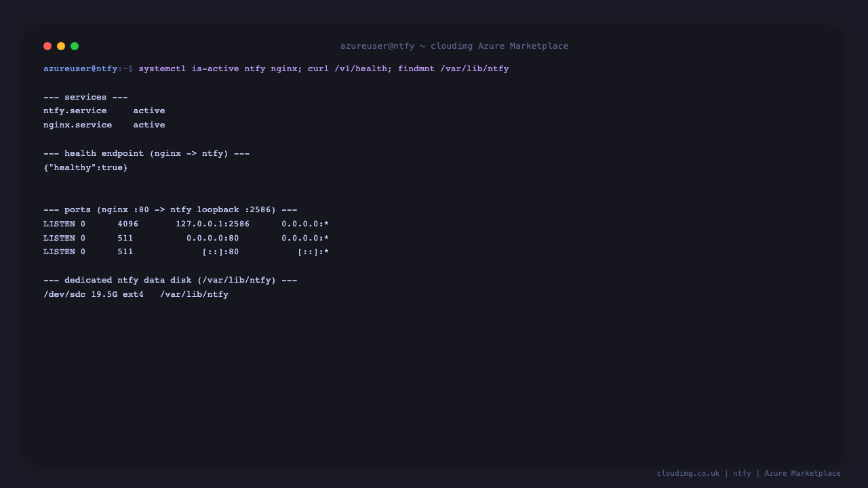868x488 pixels.
Task: Click the {"healthy":true} JSON output
Action: [85, 167]
